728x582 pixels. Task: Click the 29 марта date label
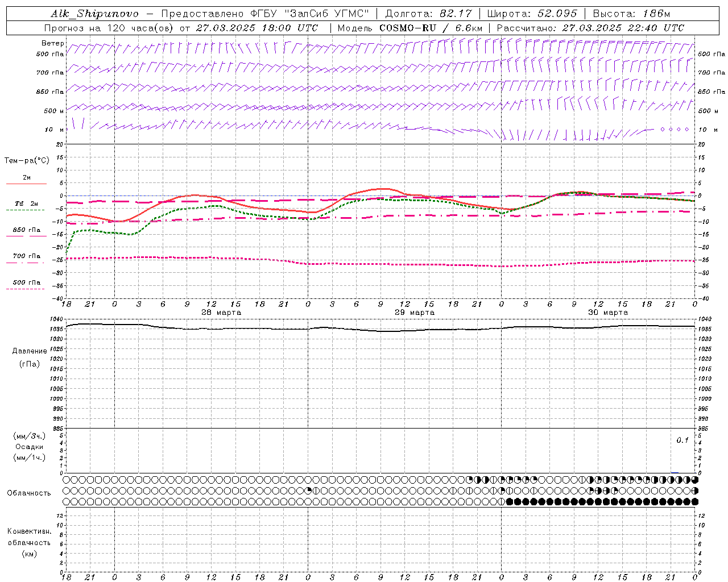click(415, 313)
